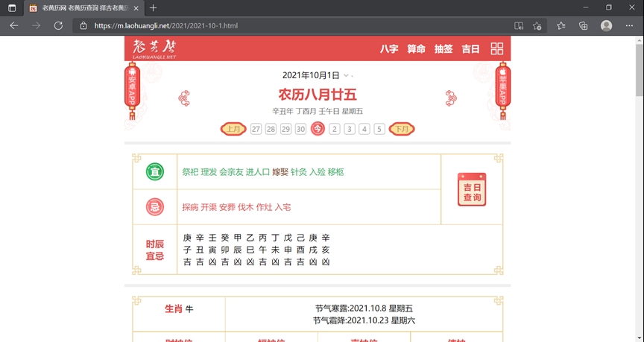Screen dimensions: 644x342
Task: Click the red 忌 circle icon
Action: (155, 207)
